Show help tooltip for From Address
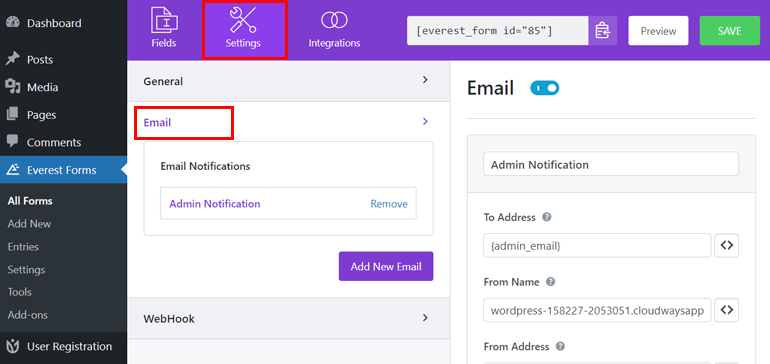Screen dimensions: 770x364 [560, 346]
